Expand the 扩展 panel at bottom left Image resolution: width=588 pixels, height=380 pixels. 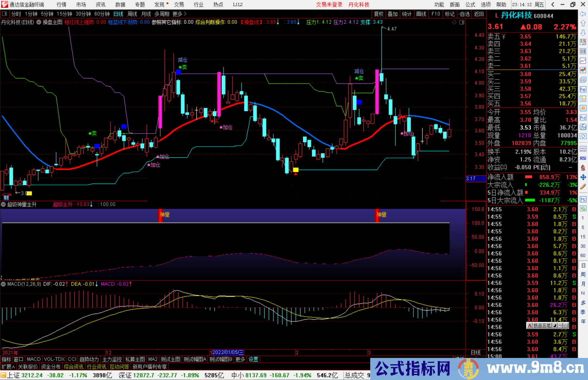pos(8,367)
